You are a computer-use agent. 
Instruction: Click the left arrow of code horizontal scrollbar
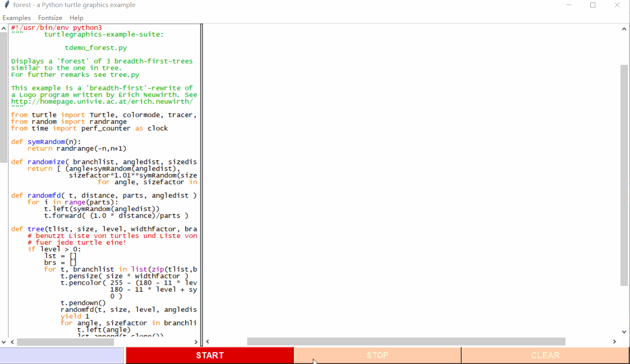(12, 342)
